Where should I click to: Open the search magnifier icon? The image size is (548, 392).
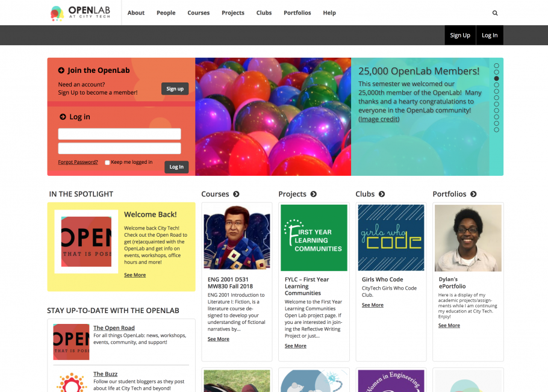[495, 13]
